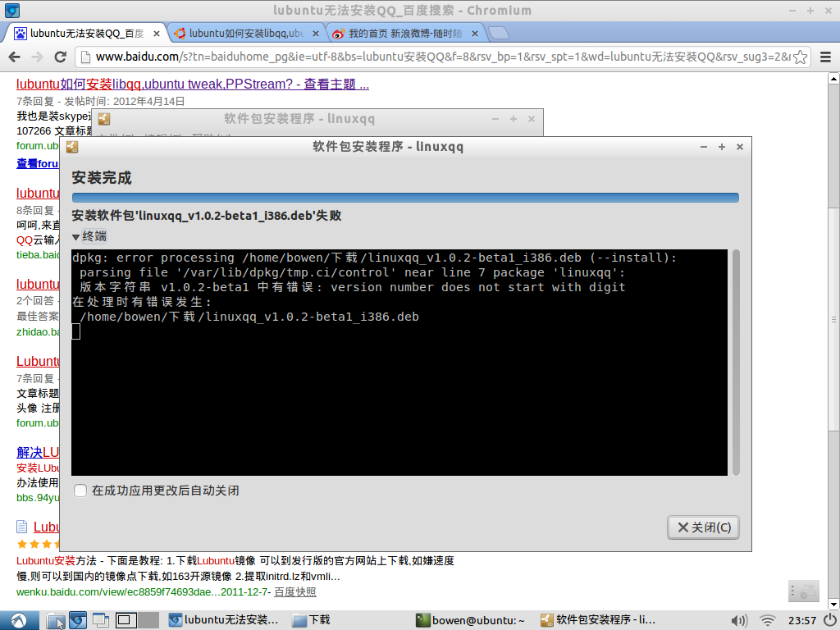
Task: Click the 关闭(C) button
Action: 703,527
